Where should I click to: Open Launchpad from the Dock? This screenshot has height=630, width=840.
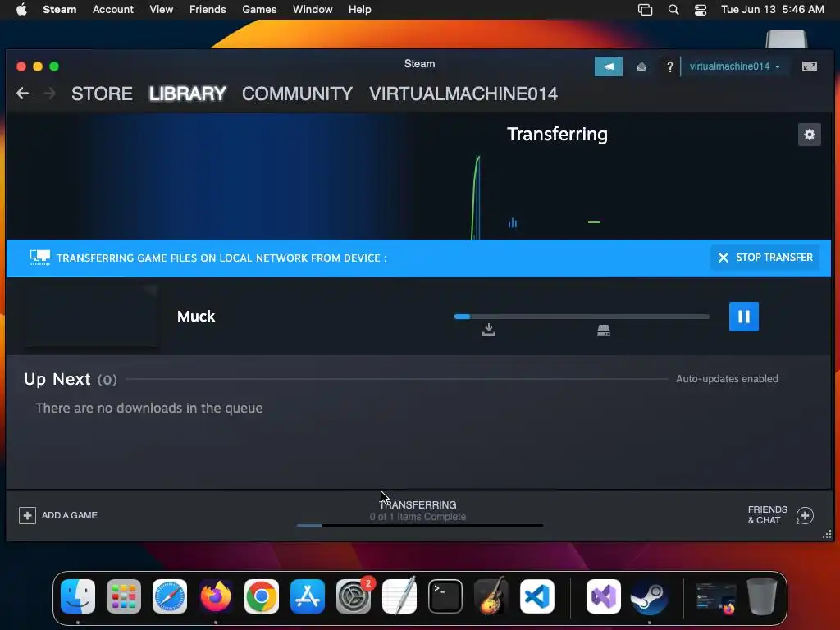pyautogui.click(x=124, y=596)
